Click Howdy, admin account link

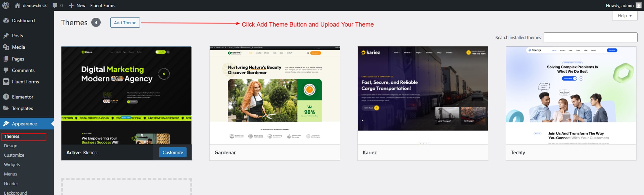coord(620,5)
